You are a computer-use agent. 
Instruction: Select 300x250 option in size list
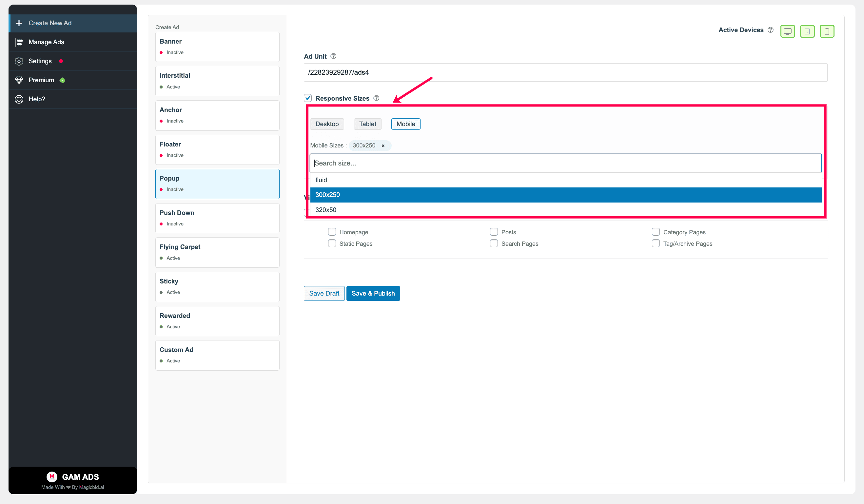coord(566,195)
